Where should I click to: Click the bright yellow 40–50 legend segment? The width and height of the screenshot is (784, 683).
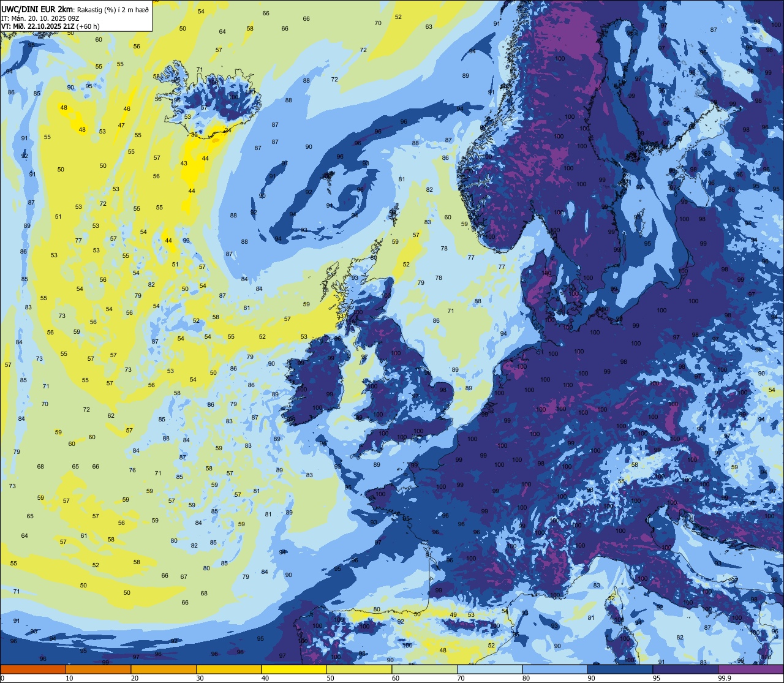pyautogui.click(x=294, y=669)
